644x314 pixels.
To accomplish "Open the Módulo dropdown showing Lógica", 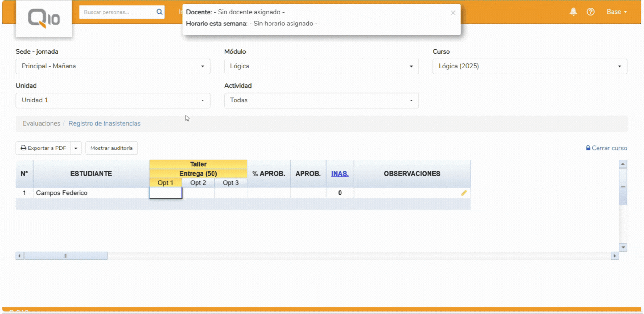I will coord(321,66).
